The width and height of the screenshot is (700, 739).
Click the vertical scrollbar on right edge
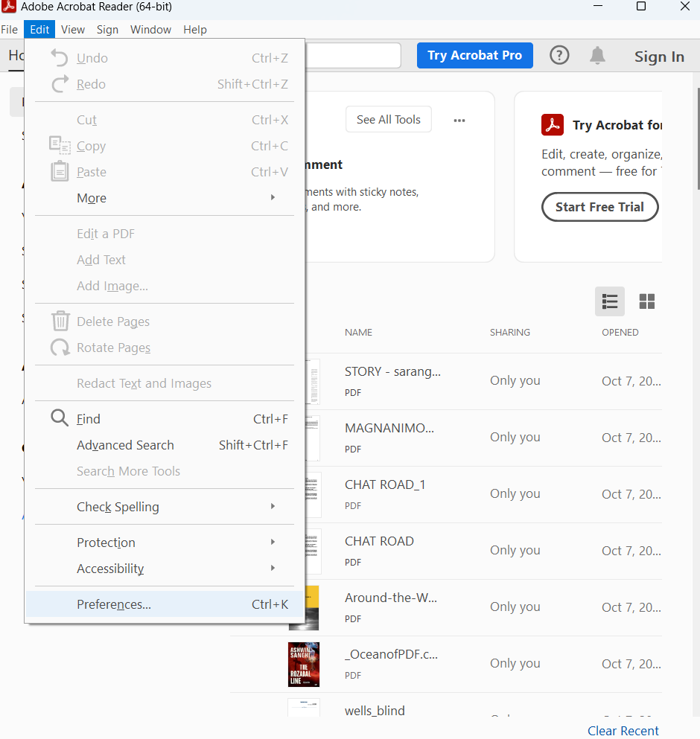point(698,139)
